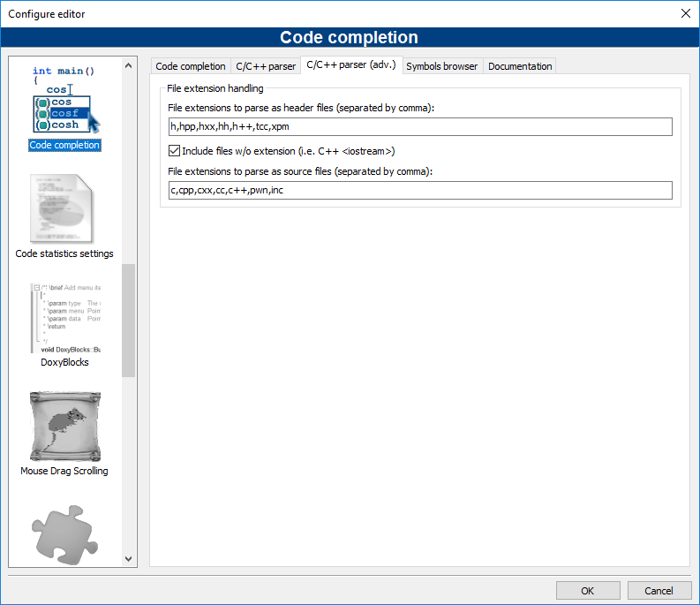This screenshot has height=605, width=700.
Task: Open Mouse Drag Scrolling settings icon
Action: point(64,427)
